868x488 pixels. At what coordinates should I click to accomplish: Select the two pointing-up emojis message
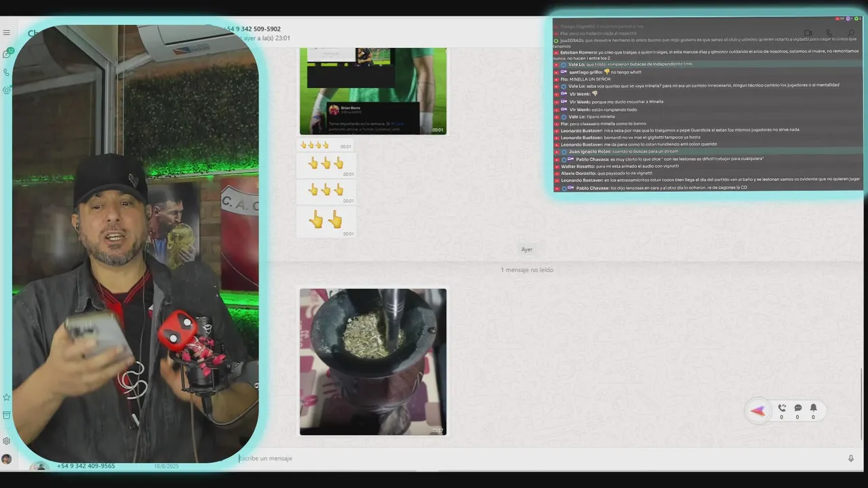[325, 222]
